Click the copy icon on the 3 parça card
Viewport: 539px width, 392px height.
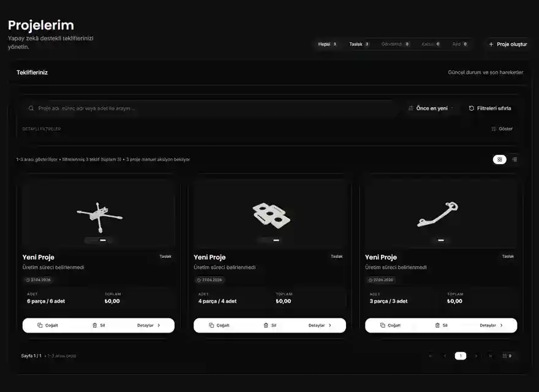[383, 325]
